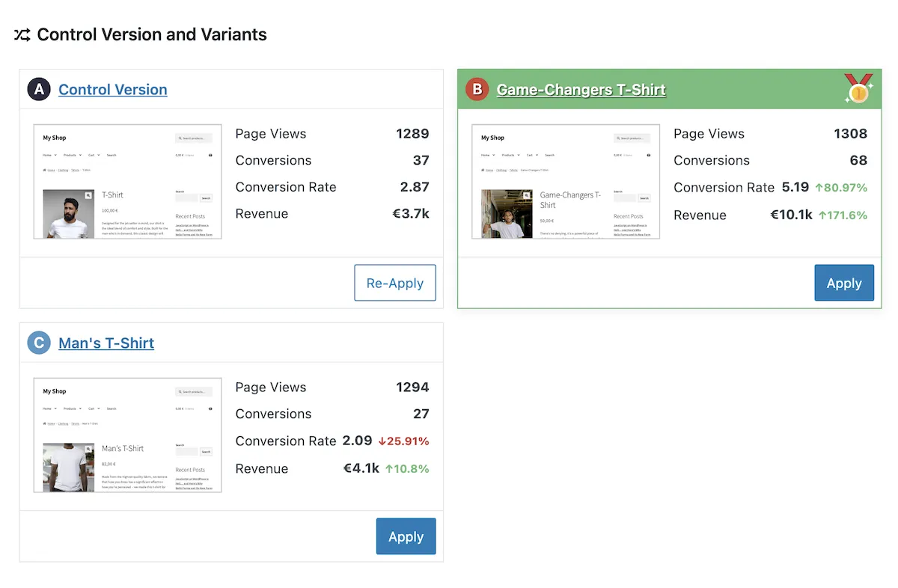Click the green 171.6% revenue increase
Image resolution: width=898 pixels, height=588 pixels.
(843, 215)
